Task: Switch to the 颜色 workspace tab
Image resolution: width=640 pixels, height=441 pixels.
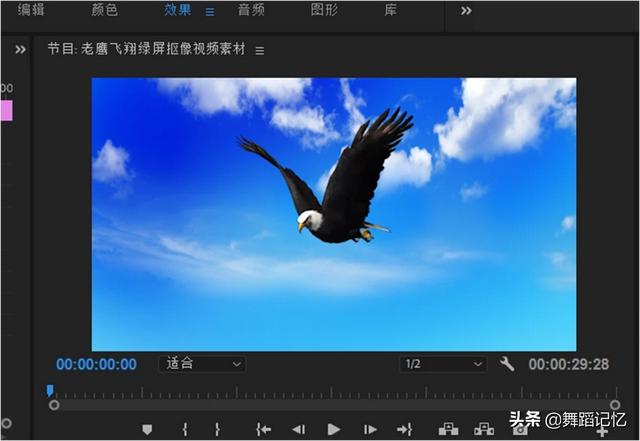Action: 105,10
